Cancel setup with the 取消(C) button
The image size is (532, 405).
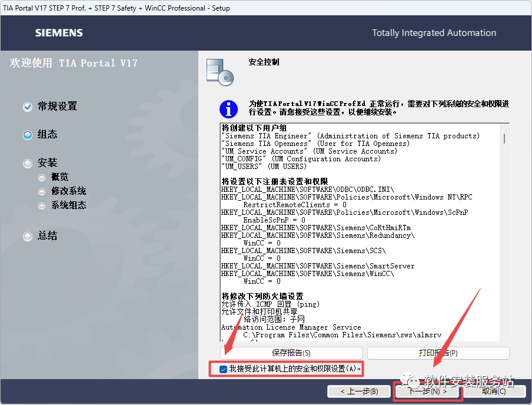[x=494, y=391]
